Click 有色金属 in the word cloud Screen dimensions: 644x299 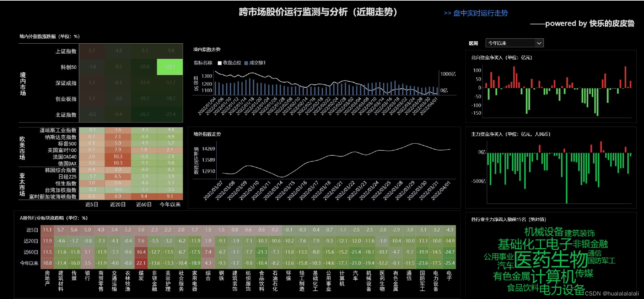click(512, 277)
